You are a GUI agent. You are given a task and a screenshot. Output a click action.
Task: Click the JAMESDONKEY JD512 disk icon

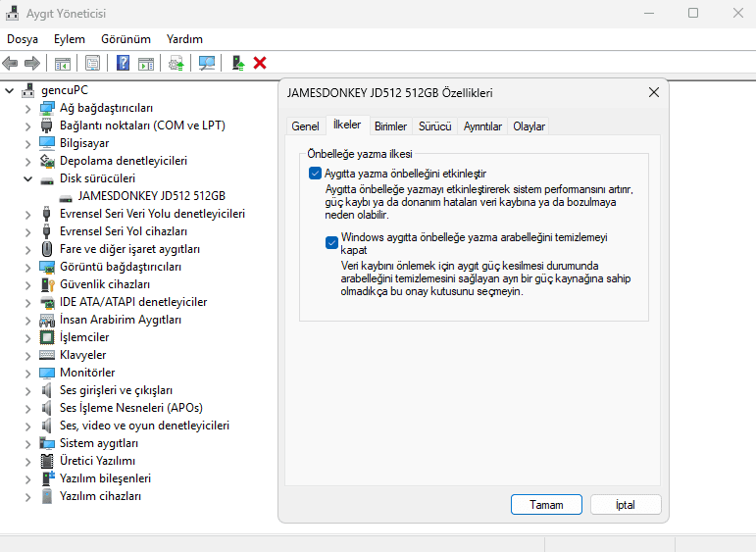click(x=66, y=197)
